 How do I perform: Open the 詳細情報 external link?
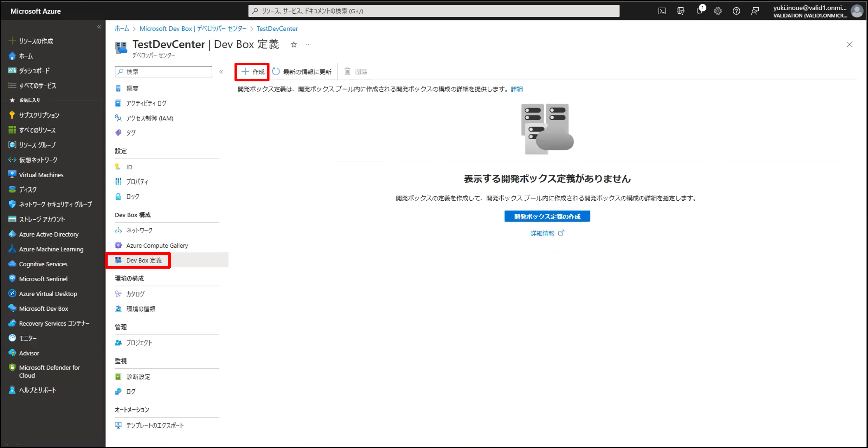(547, 233)
